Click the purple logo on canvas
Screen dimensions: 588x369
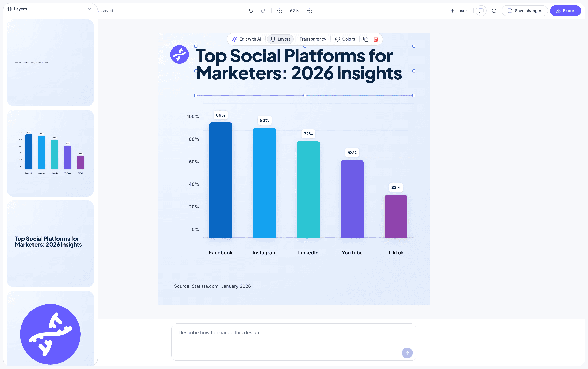[x=179, y=54]
